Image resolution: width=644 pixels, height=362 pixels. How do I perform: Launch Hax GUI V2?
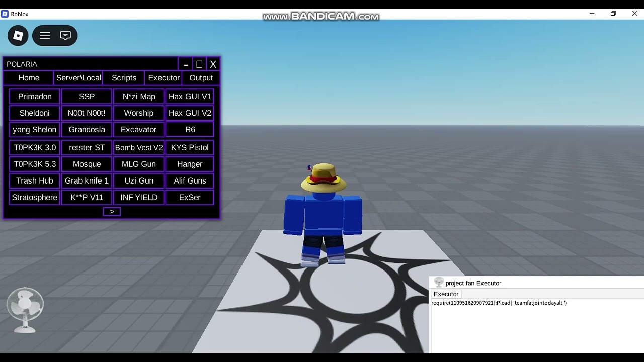pos(190,113)
